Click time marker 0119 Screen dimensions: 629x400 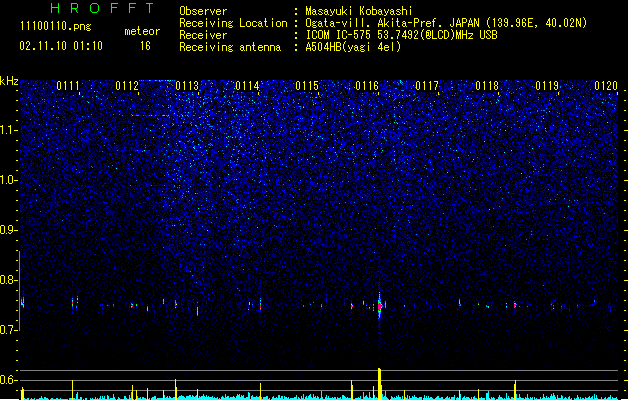pyautogui.click(x=547, y=86)
